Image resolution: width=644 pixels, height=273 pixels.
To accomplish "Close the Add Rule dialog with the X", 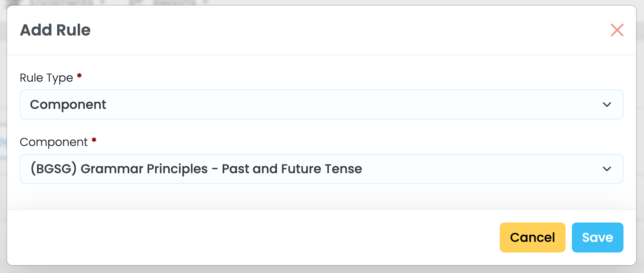I will [x=617, y=30].
